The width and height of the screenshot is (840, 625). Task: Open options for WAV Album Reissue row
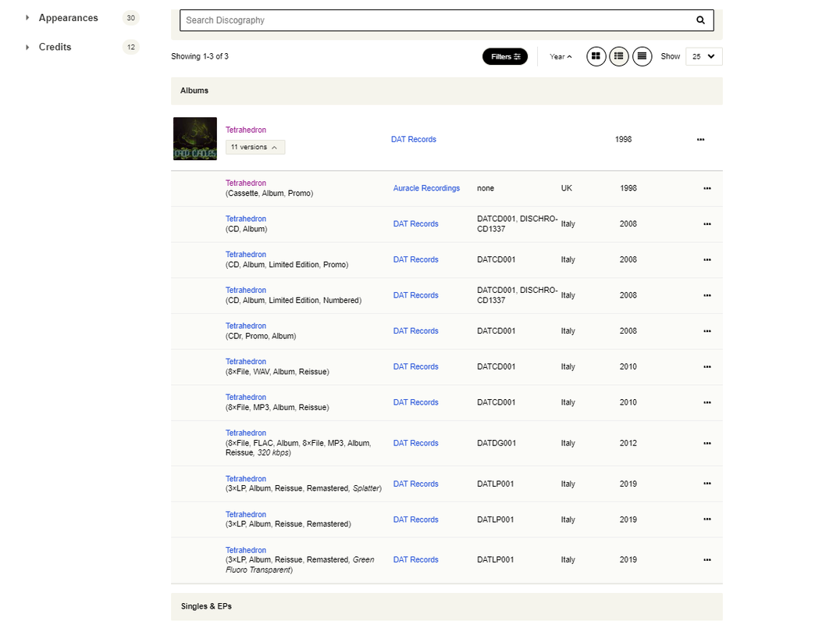point(707,366)
